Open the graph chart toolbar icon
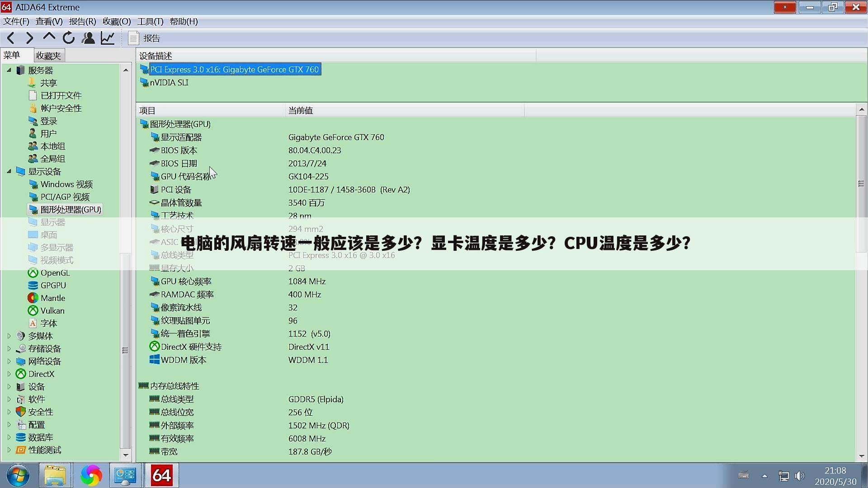Viewport: 868px width, 488px height. point(108,38)
